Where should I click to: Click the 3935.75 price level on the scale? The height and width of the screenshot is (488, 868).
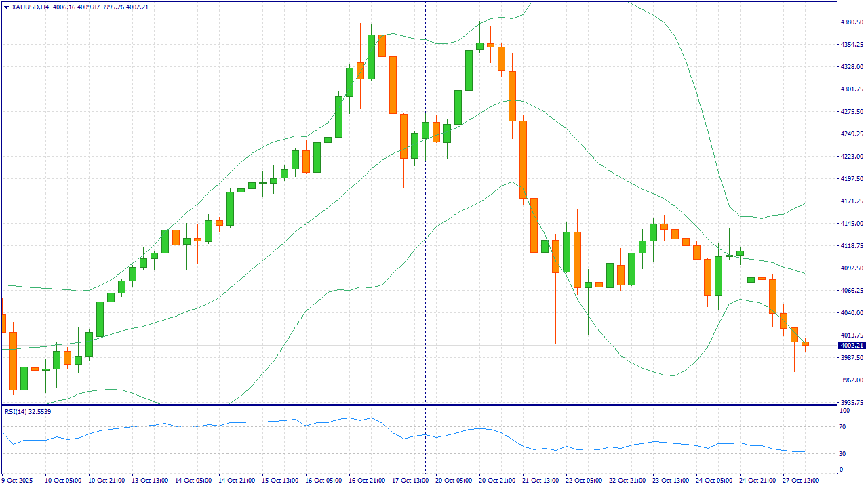[x=851, y=402]
